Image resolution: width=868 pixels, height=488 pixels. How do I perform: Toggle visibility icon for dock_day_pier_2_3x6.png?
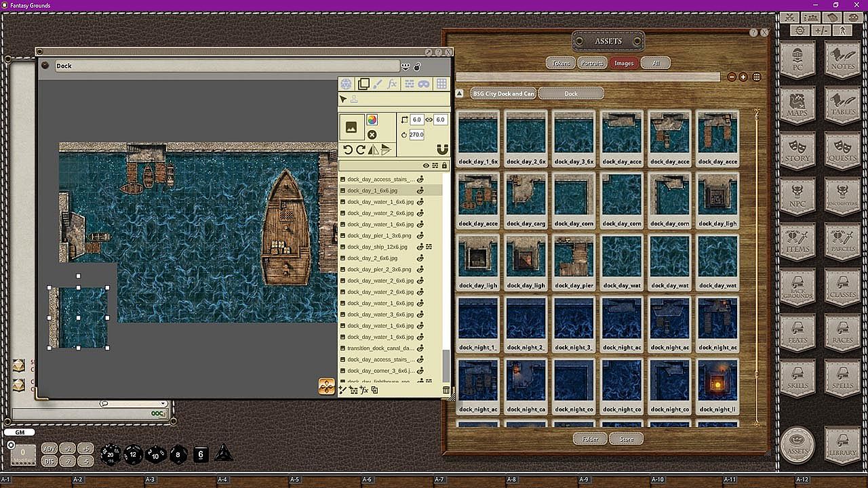coord(420,269)
